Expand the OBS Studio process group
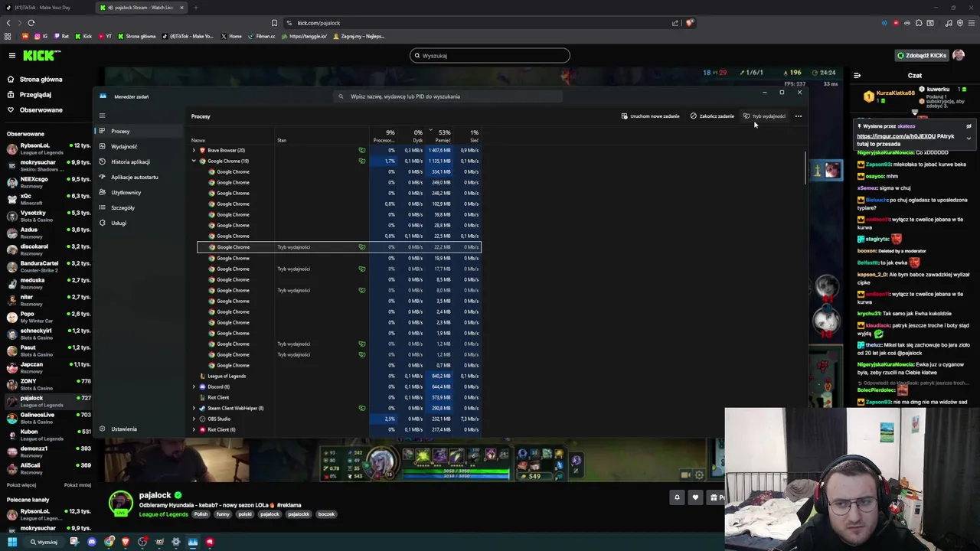980x551 pixels. coord(194,419)
